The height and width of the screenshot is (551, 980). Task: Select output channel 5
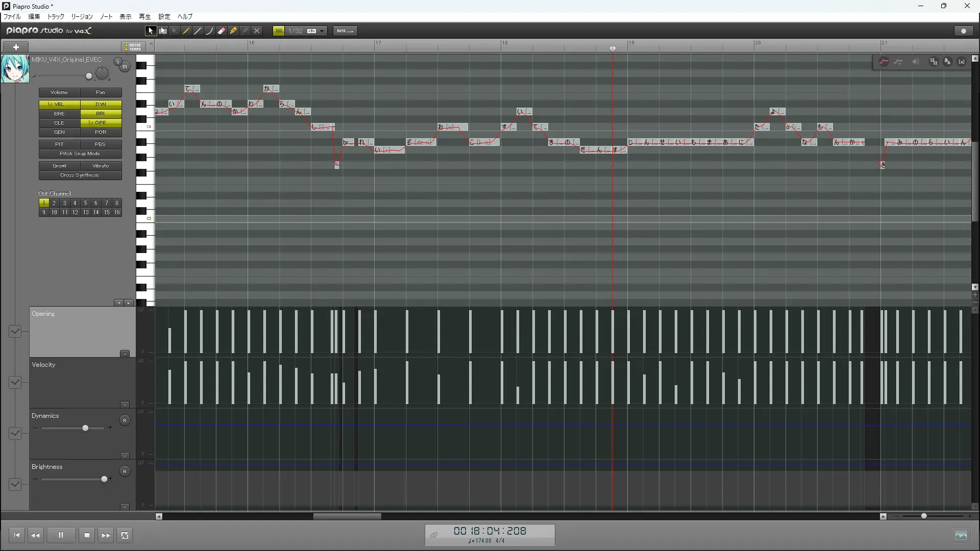(85, 203)
